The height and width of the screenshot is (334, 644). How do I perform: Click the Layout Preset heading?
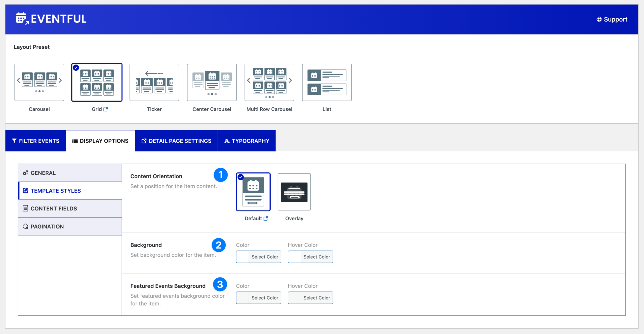tap(32, 47)
